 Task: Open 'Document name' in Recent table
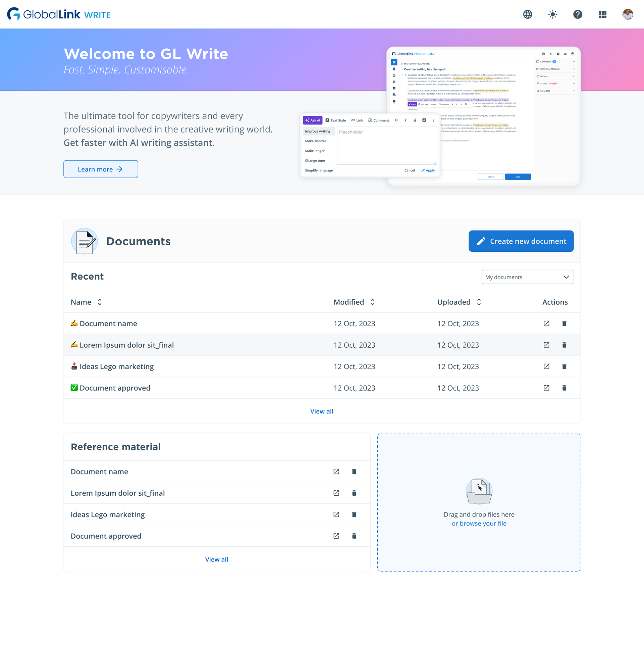[546, 323]
